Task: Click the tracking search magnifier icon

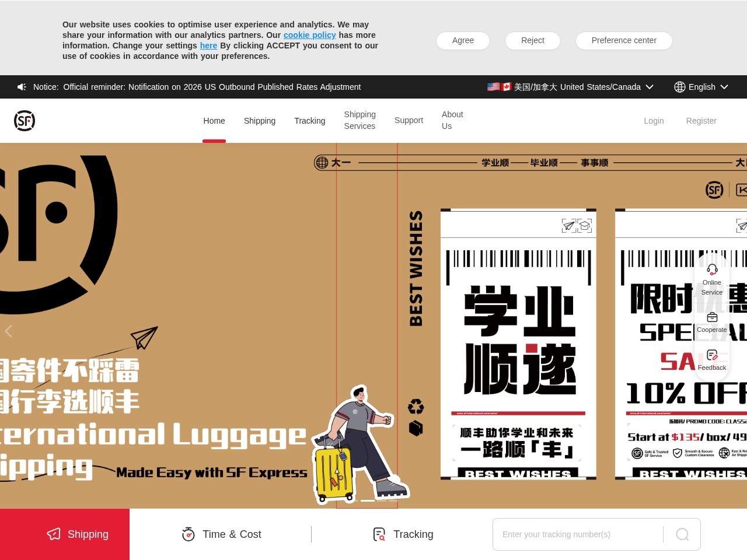Action: click(682, 534)
